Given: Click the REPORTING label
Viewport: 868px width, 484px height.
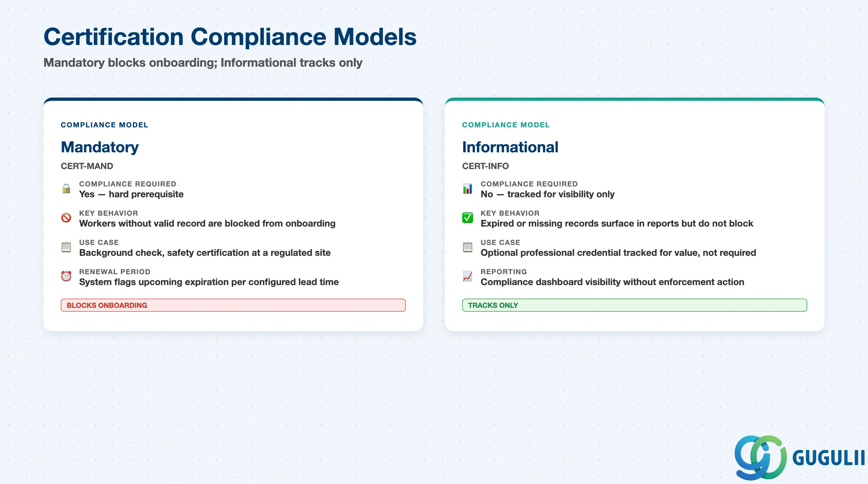Looking at the screenshot, I should (x=504, y=272).
